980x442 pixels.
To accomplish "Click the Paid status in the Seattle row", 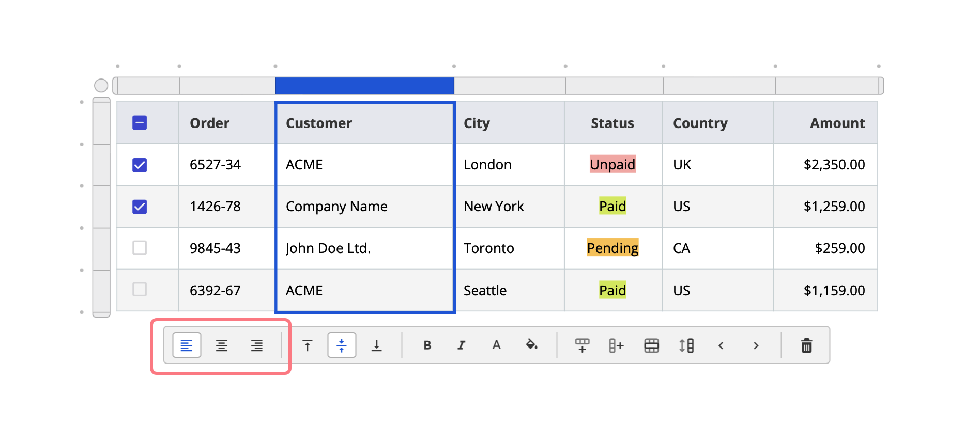I will [612, 290].
